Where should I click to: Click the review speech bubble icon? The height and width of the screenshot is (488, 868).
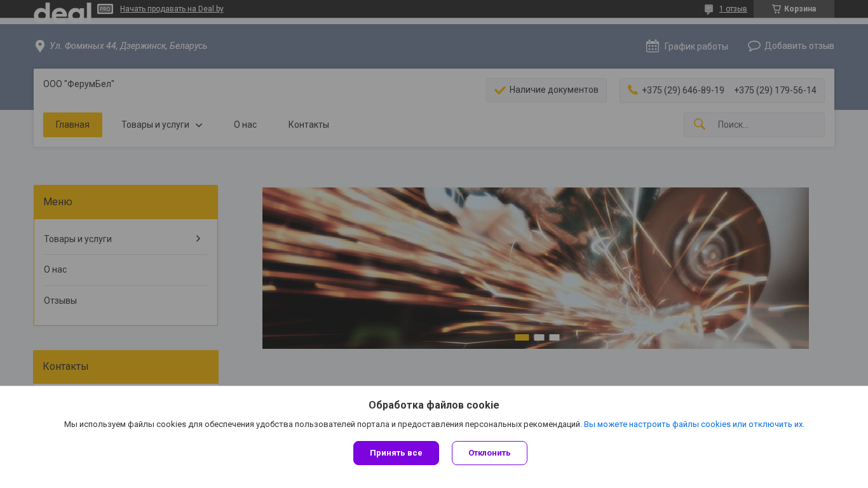coord(709,9)
